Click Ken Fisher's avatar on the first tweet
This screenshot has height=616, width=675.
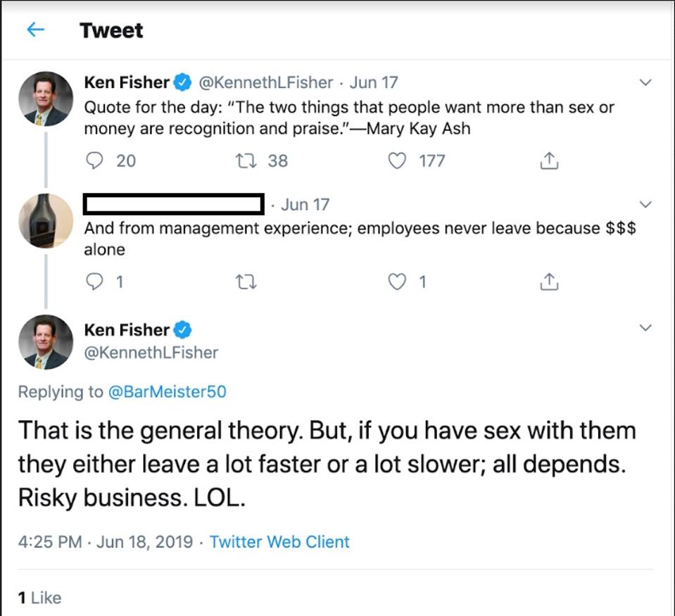(x=46, y=99)
